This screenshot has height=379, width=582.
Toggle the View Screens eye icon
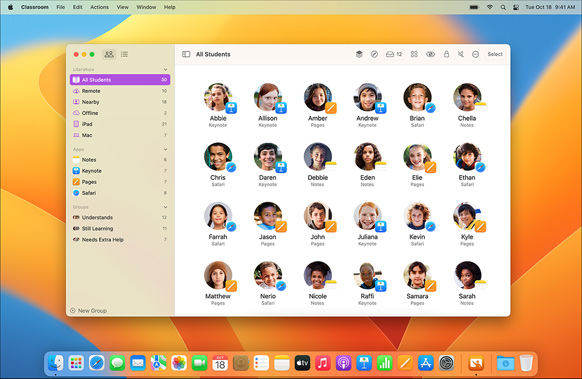pyautogui.click(x=430, y=54)
